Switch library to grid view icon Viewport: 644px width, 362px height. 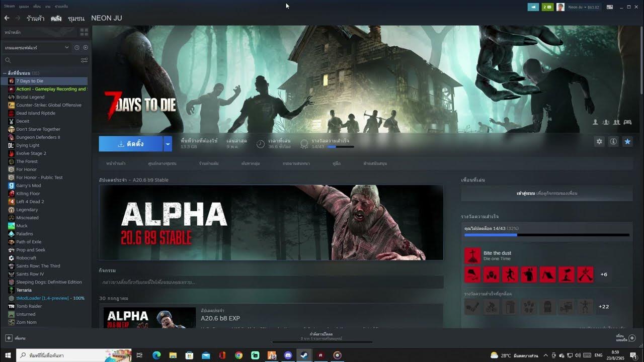point(84,32)
